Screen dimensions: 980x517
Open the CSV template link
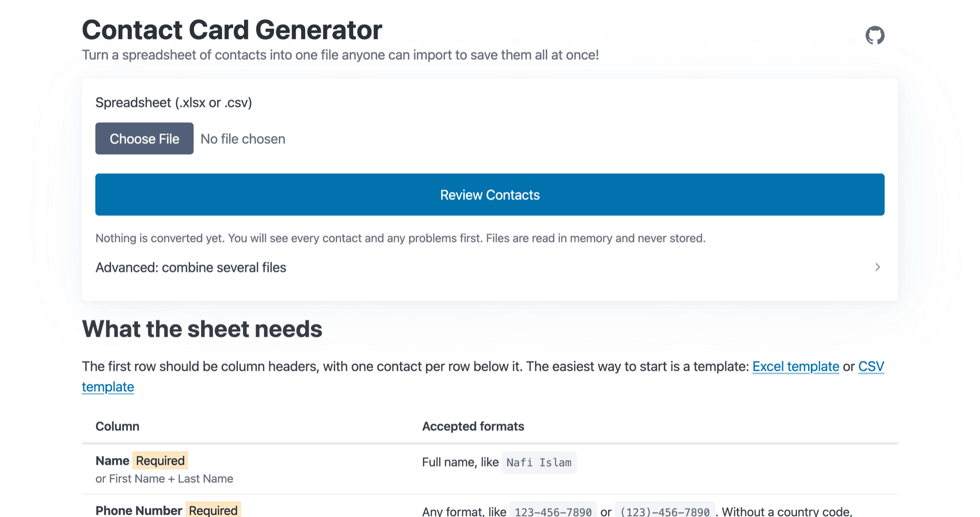871,367
